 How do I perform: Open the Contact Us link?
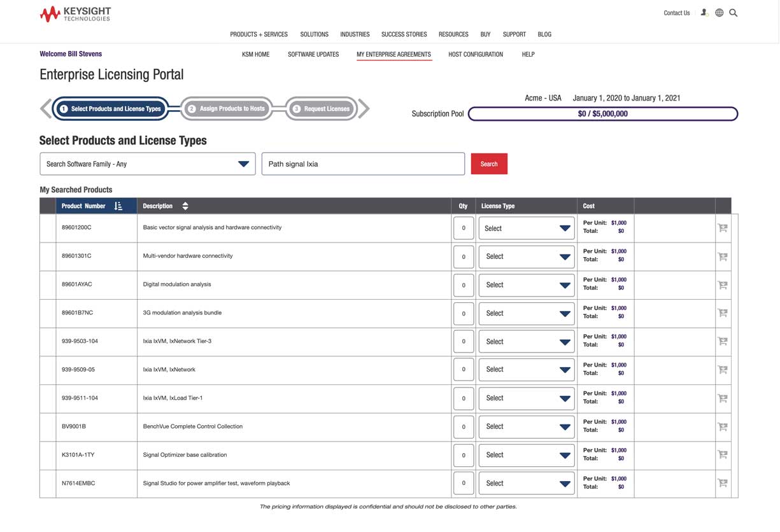676,12
